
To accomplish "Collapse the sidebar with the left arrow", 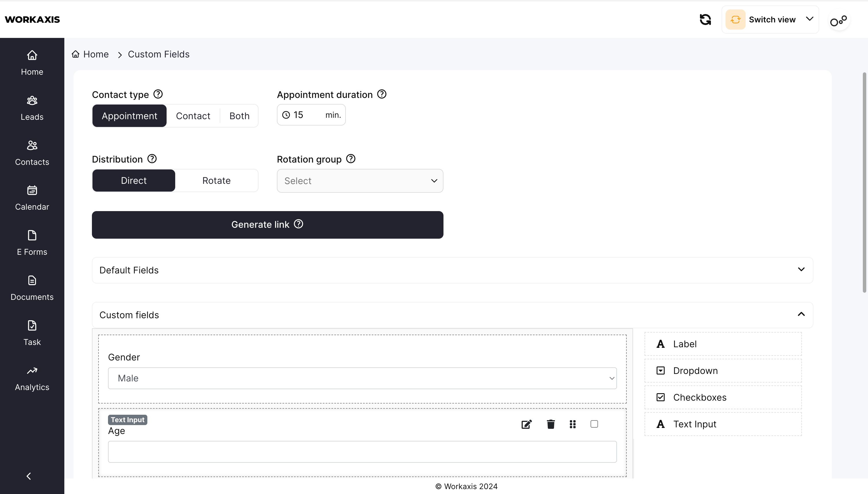I will tap(29, 476).
